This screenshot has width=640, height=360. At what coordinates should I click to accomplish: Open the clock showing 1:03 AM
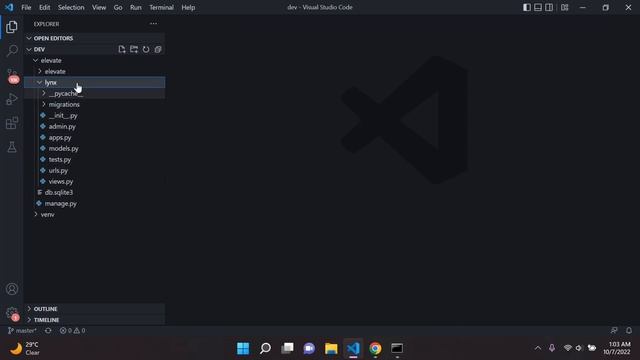tap(617, 348)
